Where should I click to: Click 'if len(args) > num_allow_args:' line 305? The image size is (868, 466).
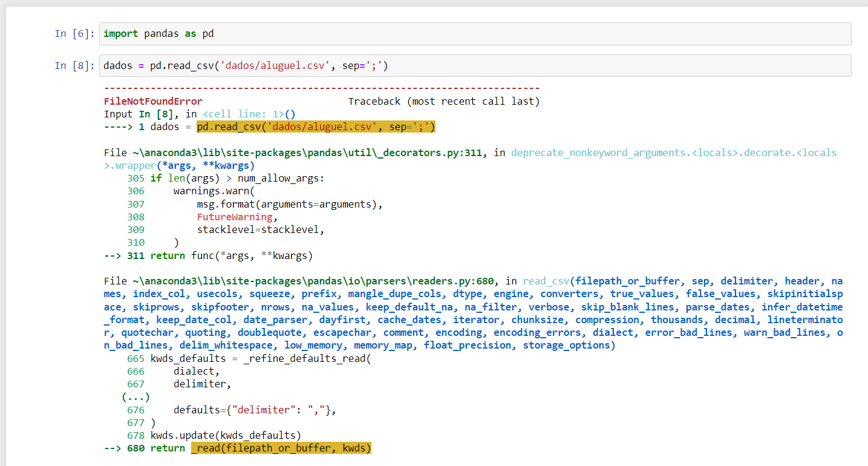(238, 178)
